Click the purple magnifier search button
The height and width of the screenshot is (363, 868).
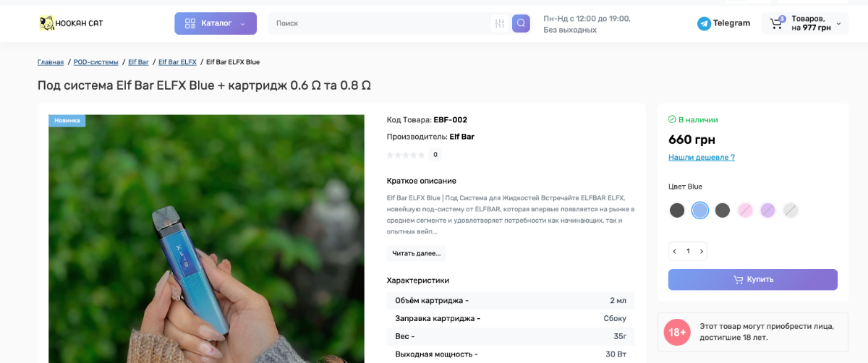(x=521, y=24)
